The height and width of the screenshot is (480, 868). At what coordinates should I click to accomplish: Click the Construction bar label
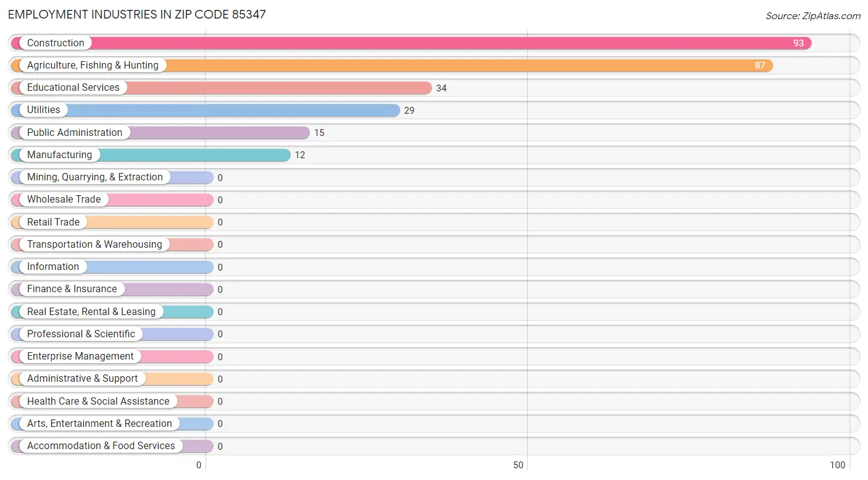pos(56,43)
